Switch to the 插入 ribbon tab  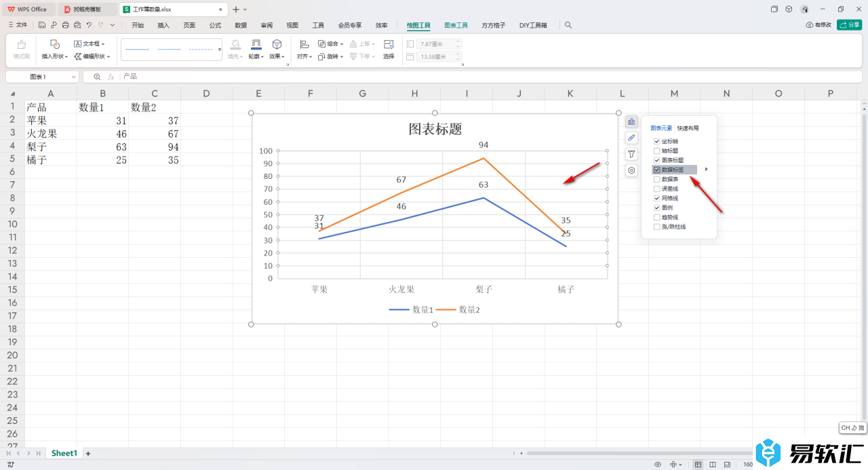click(163, 25)
